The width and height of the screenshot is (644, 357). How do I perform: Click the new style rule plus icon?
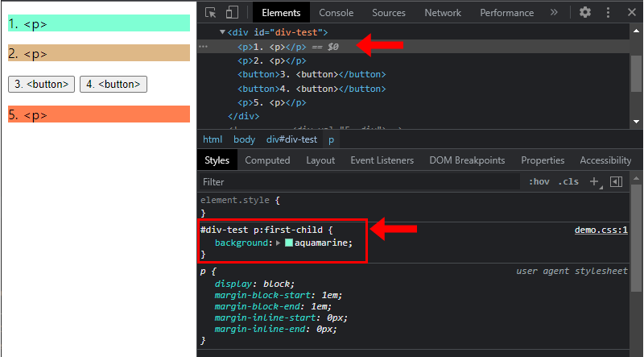595,181
